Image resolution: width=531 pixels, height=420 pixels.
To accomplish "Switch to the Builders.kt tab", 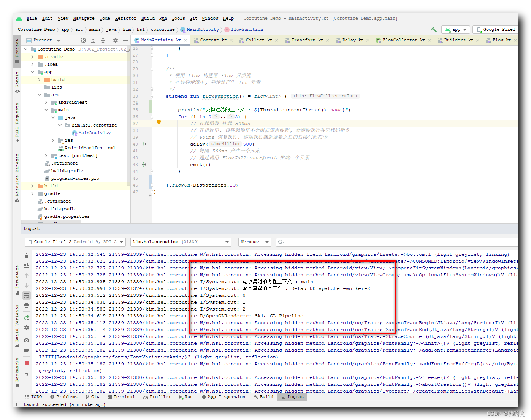I will pyautogui.click(x=458, y=40).
